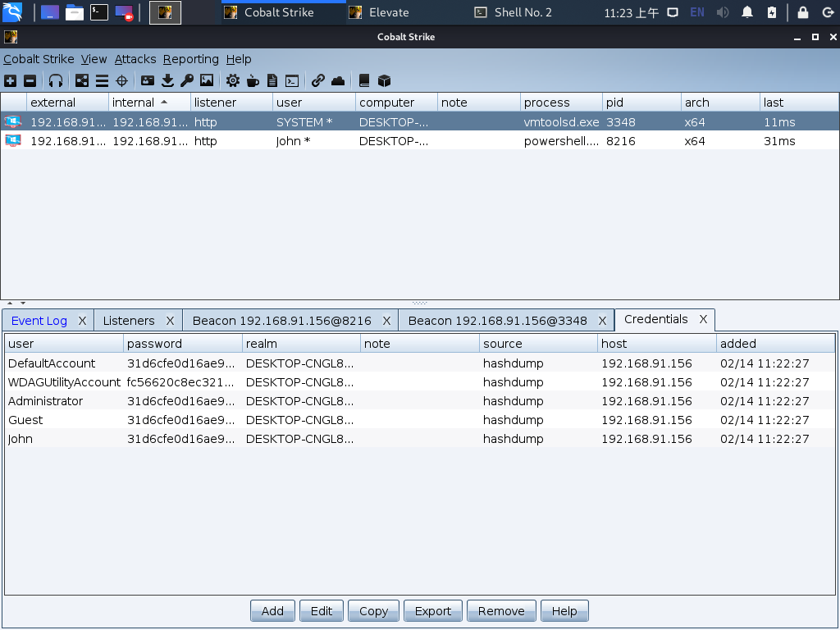The width and height of the screenshot is (840, 630).
Task: Click the coffee cup Java applet icon
Action: (253, 80)
